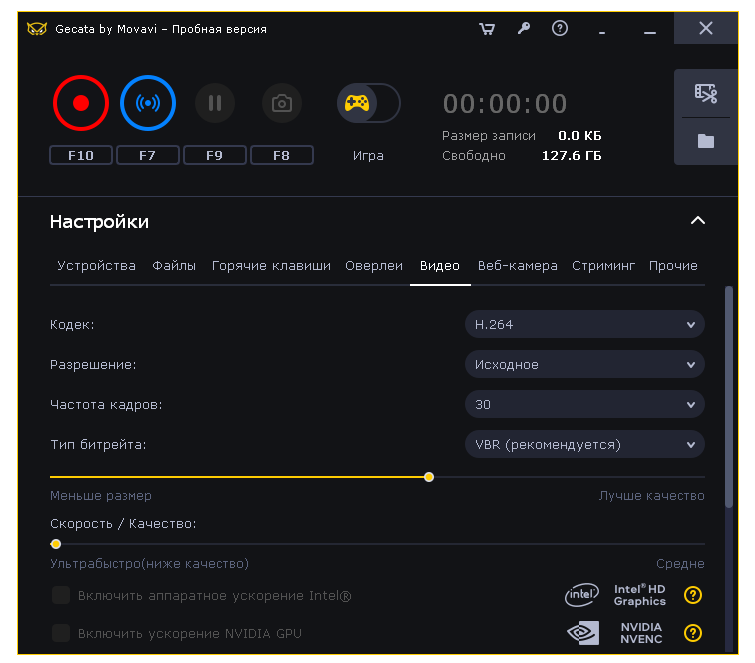Screen dimensions: 755x663
Task: Click the Меньше размер label
Action: [x=101, y=496]
